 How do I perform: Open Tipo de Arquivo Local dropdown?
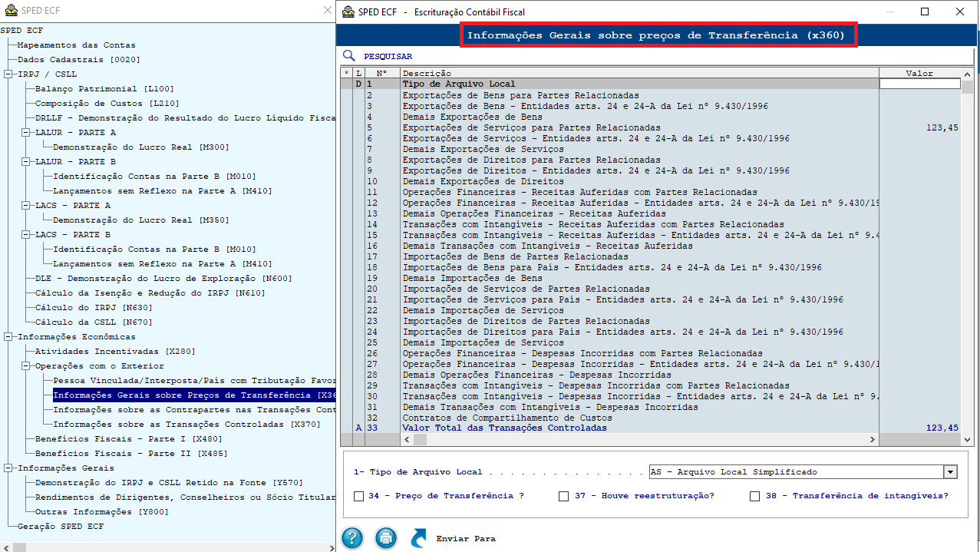950,472
